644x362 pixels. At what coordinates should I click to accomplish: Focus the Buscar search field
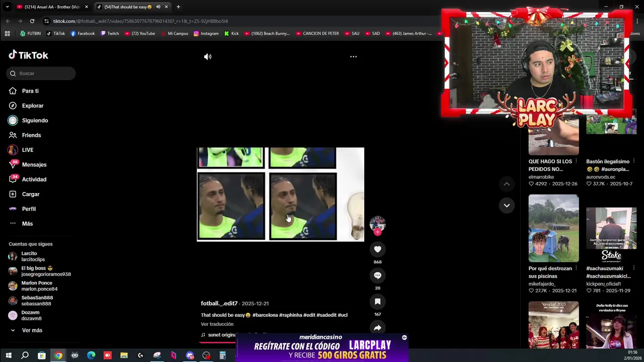[41, 73]
